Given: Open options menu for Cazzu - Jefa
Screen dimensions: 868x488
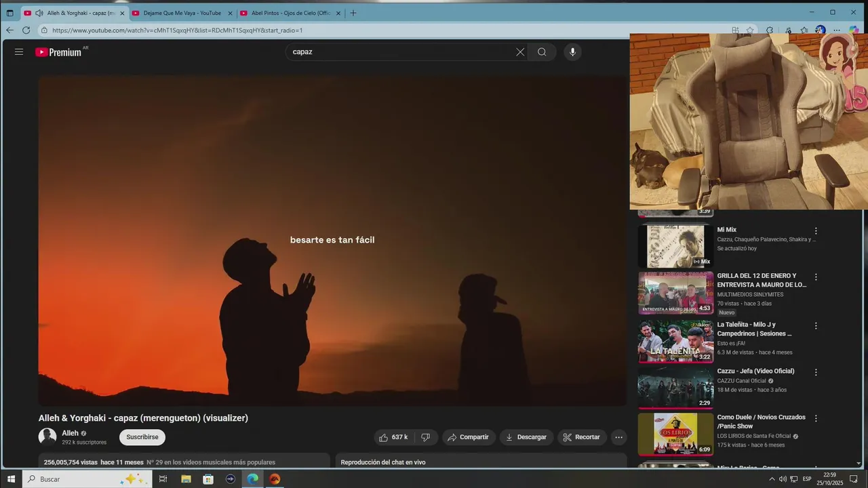Looking at the screenshot, I should click(x=816, y=372).
